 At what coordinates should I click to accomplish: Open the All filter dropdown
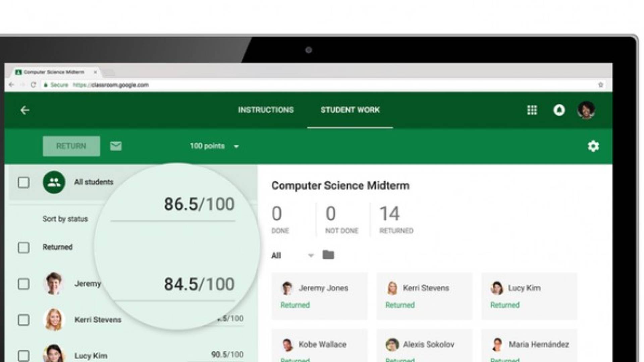[x=292, y=255]
